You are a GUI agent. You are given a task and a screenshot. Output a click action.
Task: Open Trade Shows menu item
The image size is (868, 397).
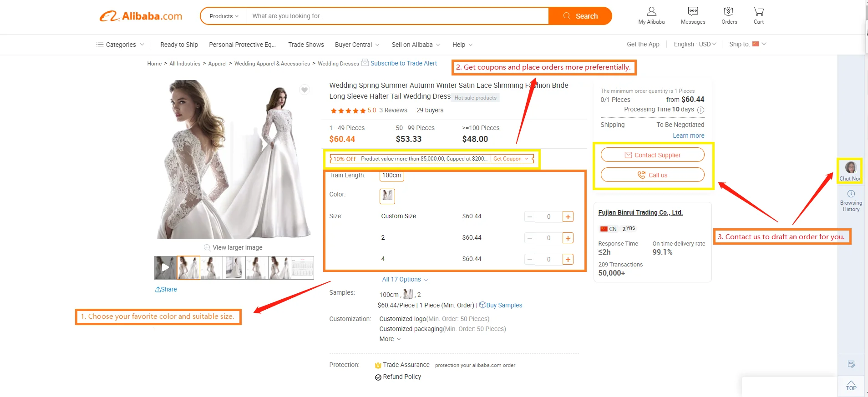306,45
